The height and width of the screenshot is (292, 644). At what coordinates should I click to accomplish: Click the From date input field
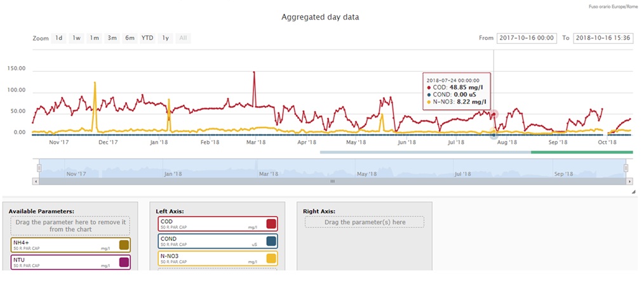coord(527,38)
